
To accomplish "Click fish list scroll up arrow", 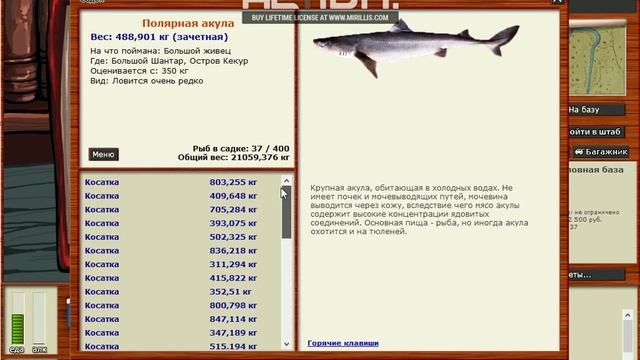I will [x=287, y=181].
